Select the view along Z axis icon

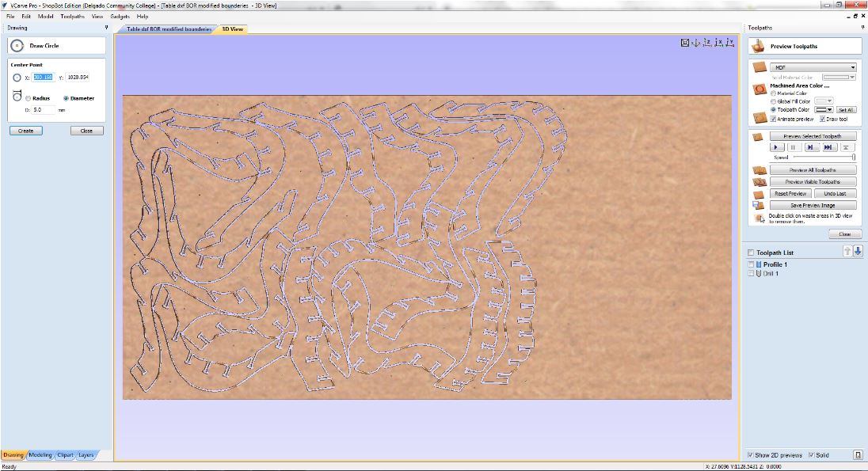click(x=707, y=43)
